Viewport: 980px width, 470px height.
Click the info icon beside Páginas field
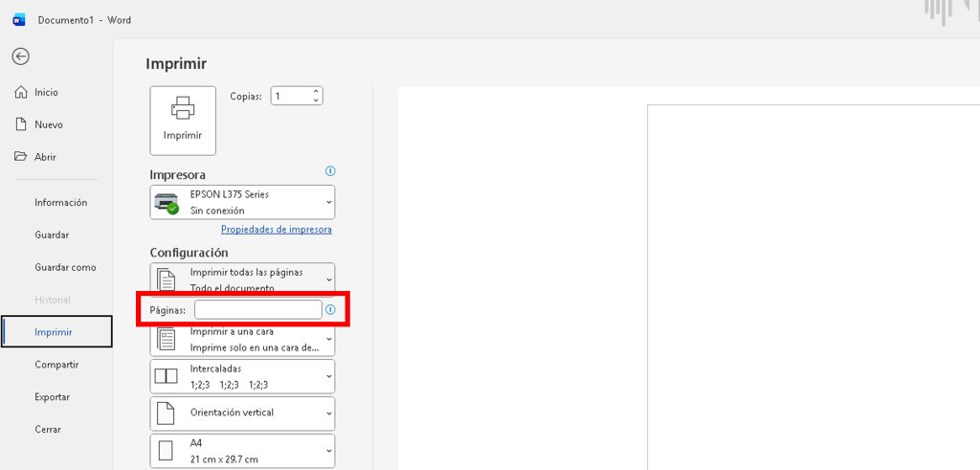[331, 310]
